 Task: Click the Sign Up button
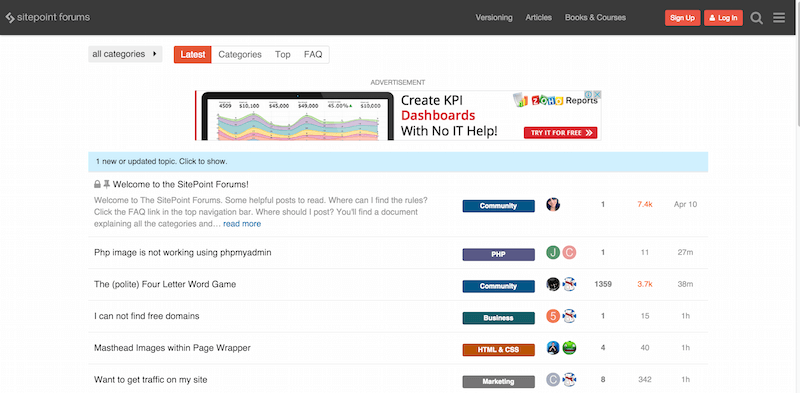(x=683, y=18)
